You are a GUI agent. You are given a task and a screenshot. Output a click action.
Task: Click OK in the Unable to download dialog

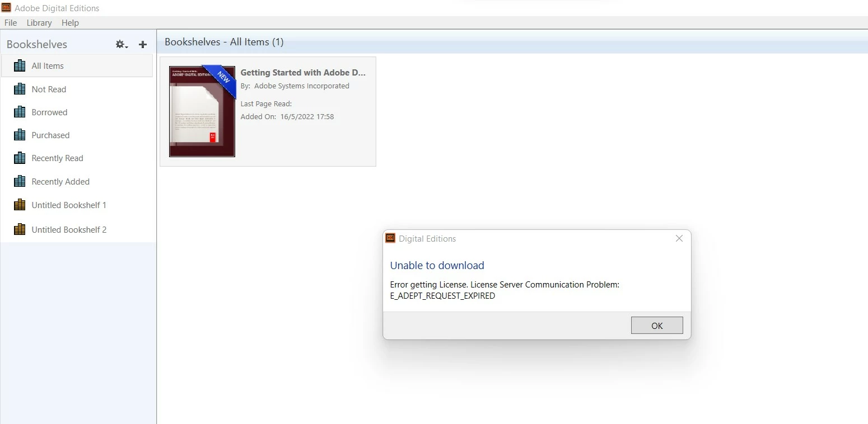tap(657, 326)
